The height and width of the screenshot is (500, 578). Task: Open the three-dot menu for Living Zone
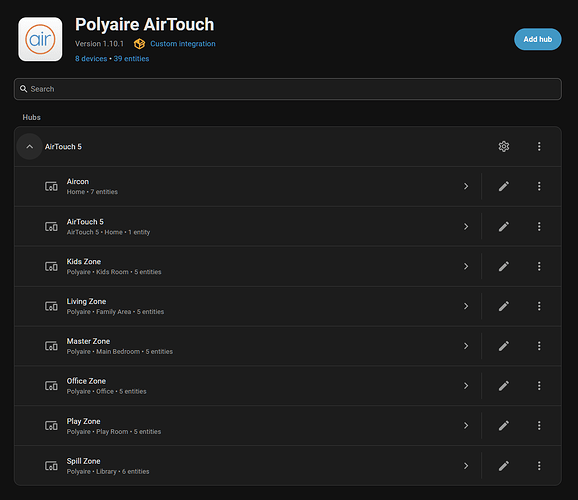[x=539, y=306]
